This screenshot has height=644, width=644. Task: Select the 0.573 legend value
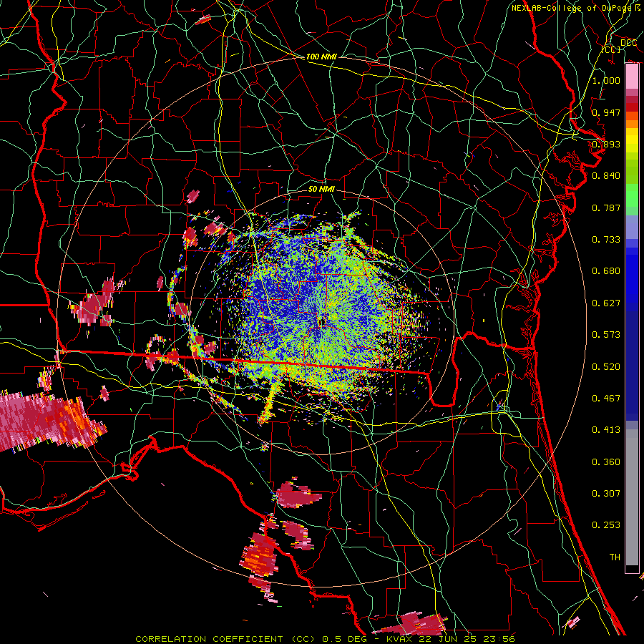tap(606, 335)
